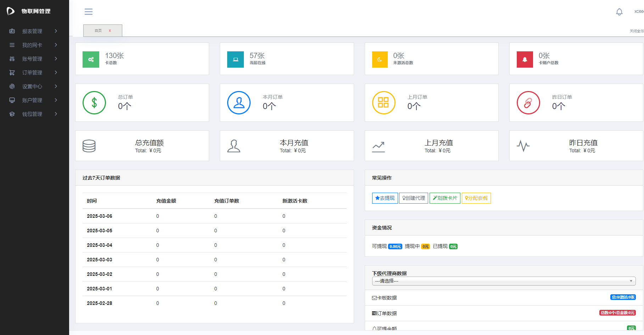Click the red bell cancelled cards icon
The width and height of the screenshot is (644, 335).
[525, 59]
